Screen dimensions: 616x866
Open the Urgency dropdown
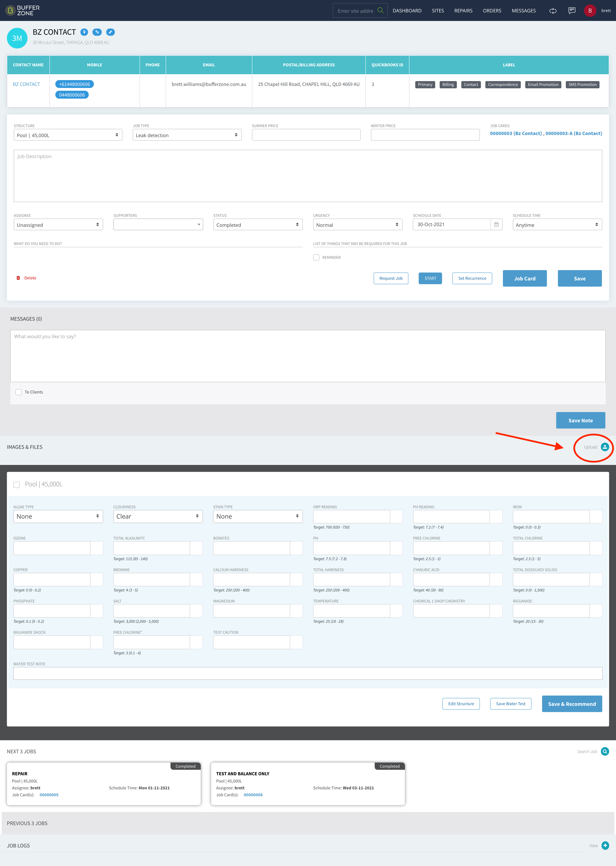pyautogui.click(x=358, y=224)
